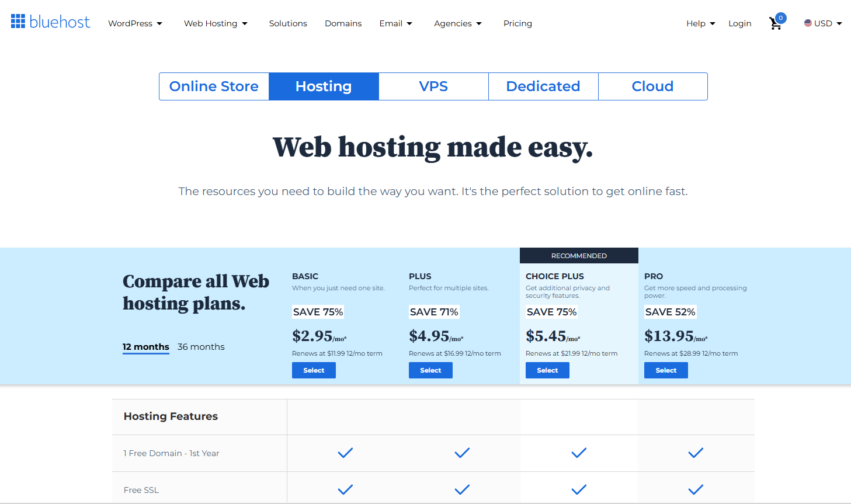Select the Pro plan
The image size is (851, 504).
(x=666, y=370)
